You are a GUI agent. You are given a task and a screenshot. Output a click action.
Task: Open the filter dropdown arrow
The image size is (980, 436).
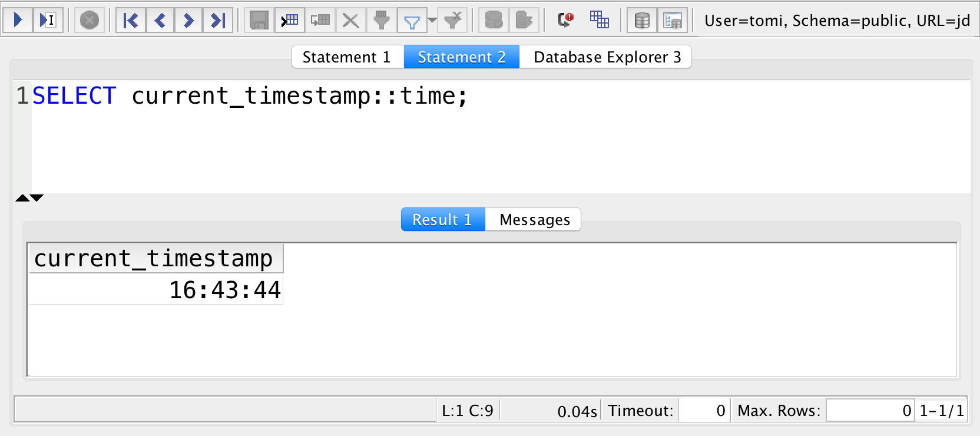click(x=432, y=19)
